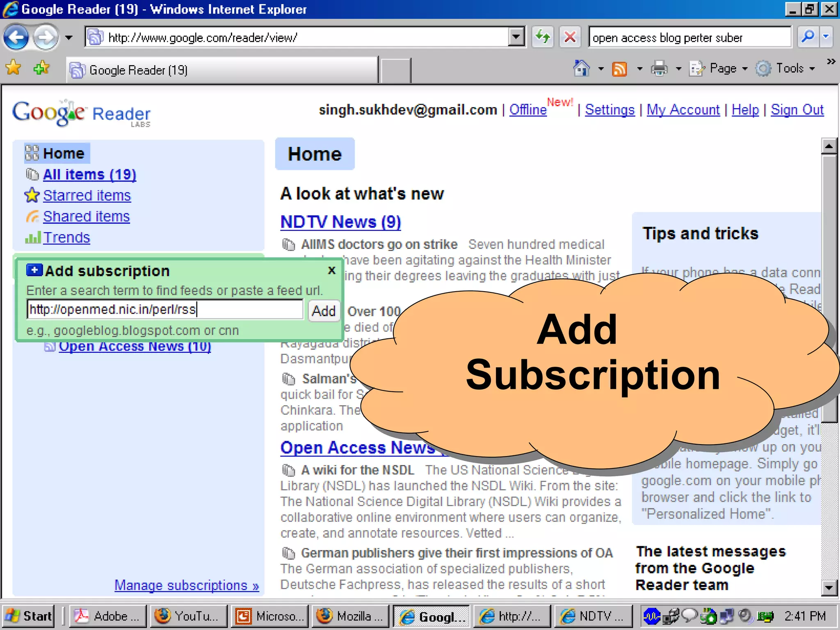
Task: Switch to the Mozilla taskbar window
Action: pos(350,616)
